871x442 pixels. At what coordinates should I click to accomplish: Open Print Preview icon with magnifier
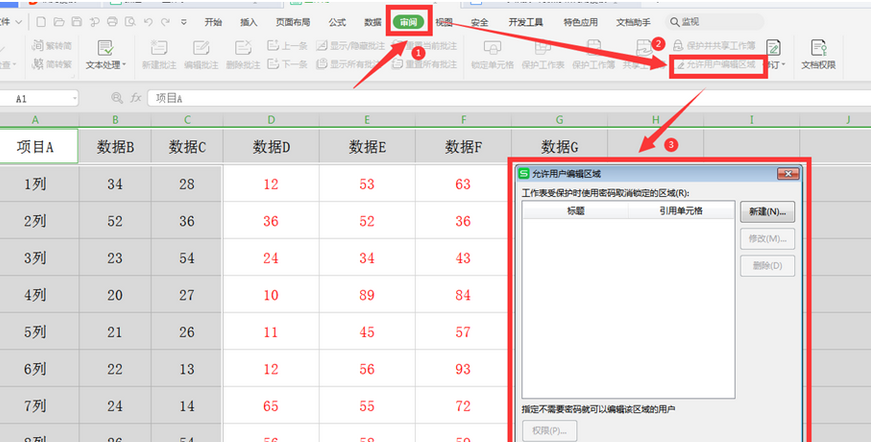click(130, 22)
